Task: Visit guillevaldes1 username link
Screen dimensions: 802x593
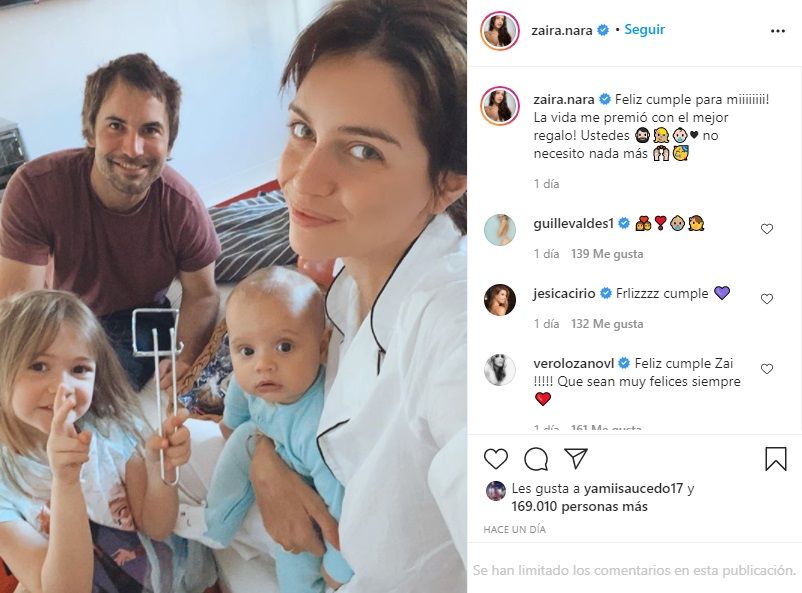Action: 573,224
